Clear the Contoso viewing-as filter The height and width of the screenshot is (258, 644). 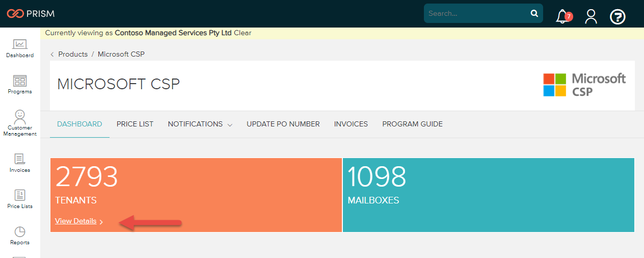pos(243,33)
